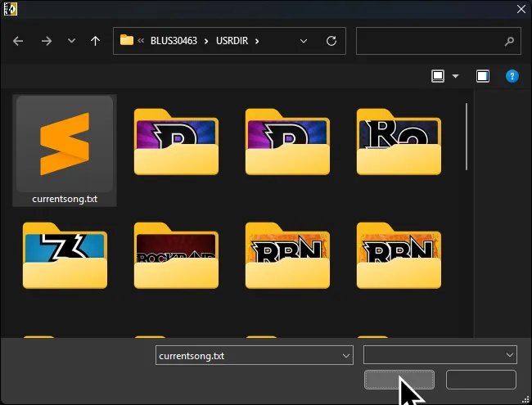
Task: Open the file type filter dropdown
Action: (x=440, y=355)
